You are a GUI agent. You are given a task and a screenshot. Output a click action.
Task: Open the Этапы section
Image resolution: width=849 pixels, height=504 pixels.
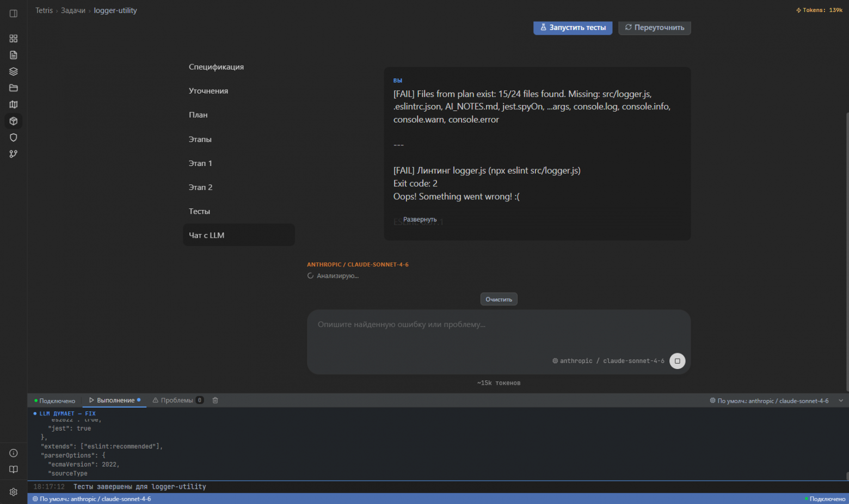tap(239, 139)
